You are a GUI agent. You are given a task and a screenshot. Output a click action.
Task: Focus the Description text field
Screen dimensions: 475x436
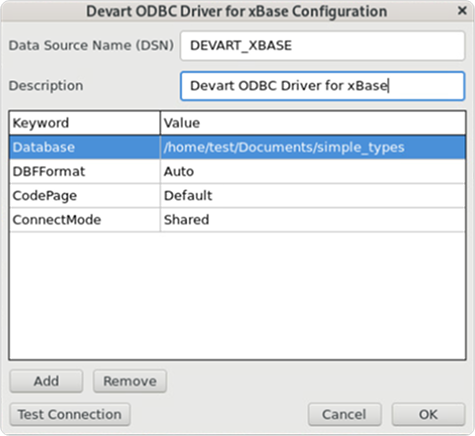tap(322, 86)
